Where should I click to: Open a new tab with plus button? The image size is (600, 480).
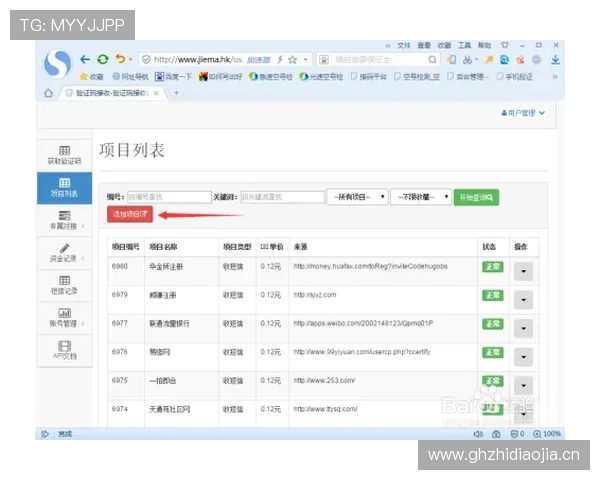point(176,93)
